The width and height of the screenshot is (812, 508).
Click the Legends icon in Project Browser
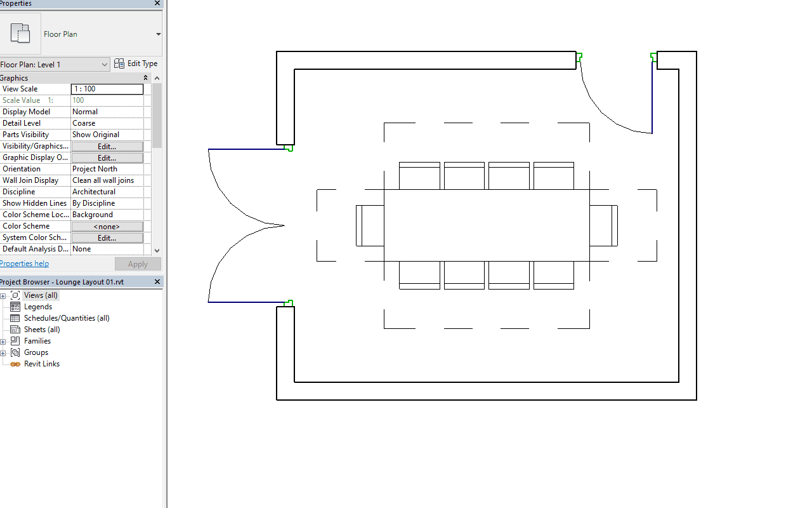14,306
